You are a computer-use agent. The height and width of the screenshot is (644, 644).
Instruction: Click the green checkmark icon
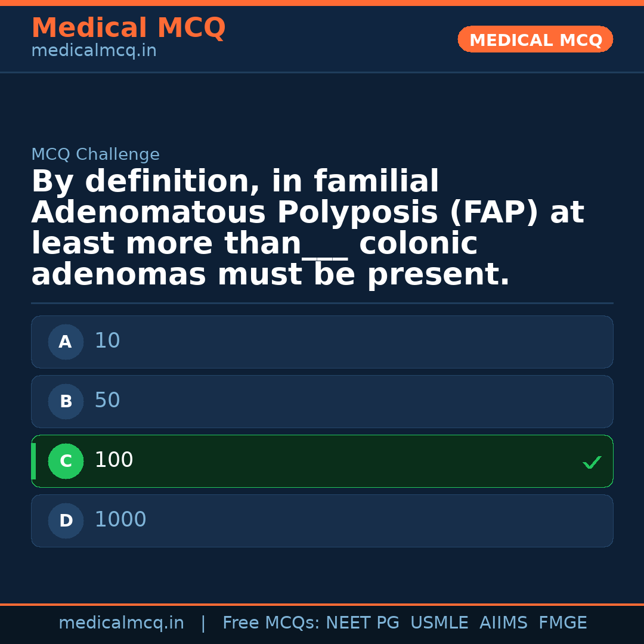[592, 462]
